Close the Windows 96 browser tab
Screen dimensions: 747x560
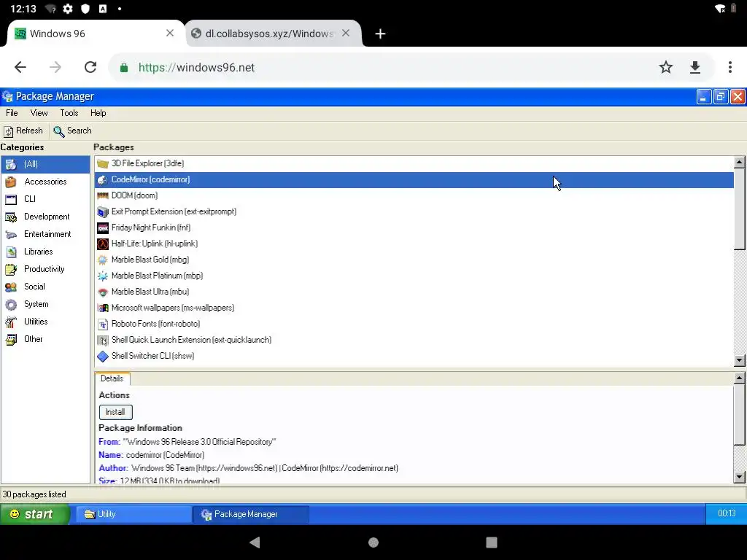coord(169,34)
